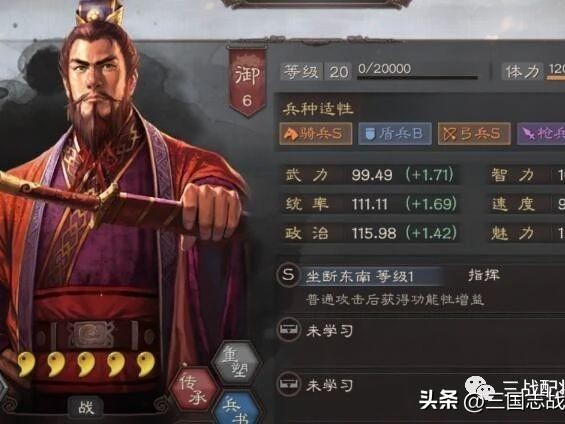565x424 pixels.
Task: Open the 传承 hexagon button
Action: click(x=194, y=390)
